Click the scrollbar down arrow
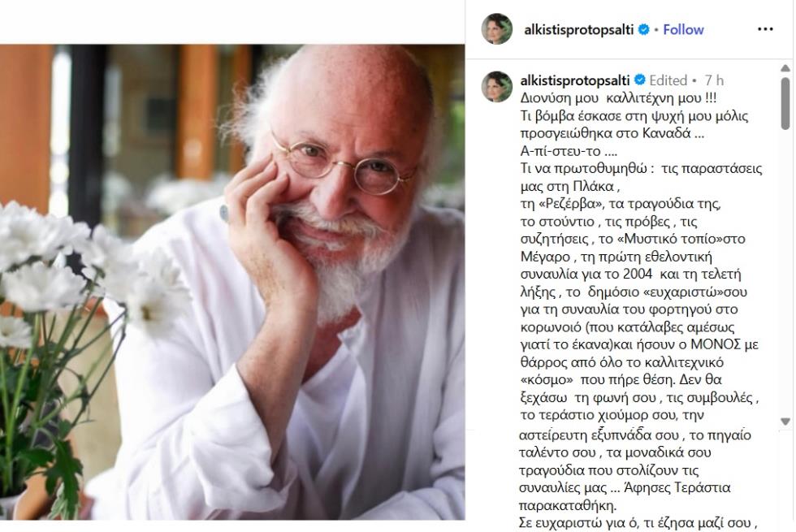This screenshot has height=532, width=796. coord(785,422)
